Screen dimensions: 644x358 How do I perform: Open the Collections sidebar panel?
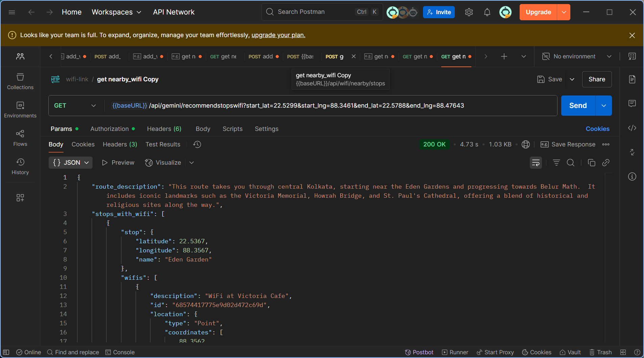click(20, 81)
